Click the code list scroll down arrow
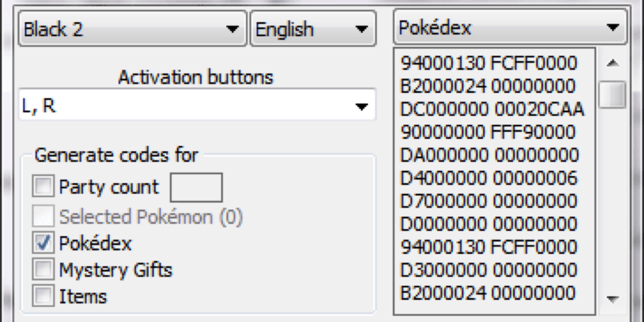The width and height of the screenshot is (644, 322). click(612, 299)
